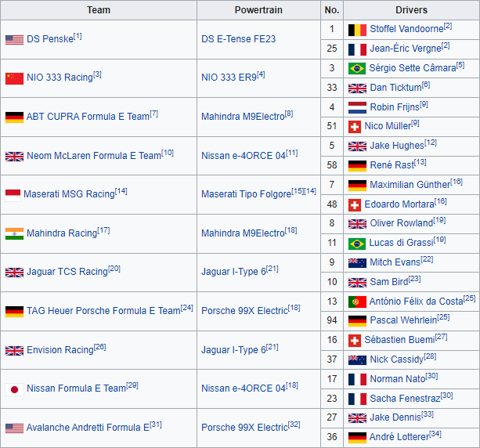
Task: Click the UK flag beside Jaguar TCS Racing
Action: click(x=14, y=273)
